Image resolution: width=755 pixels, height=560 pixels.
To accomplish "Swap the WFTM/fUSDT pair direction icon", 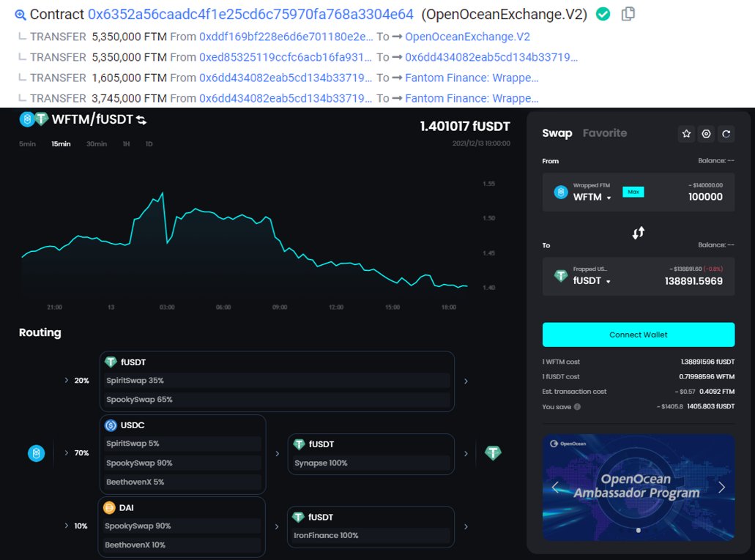I will (141, 119).
